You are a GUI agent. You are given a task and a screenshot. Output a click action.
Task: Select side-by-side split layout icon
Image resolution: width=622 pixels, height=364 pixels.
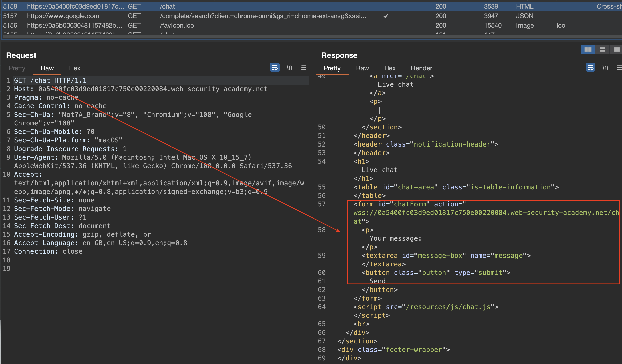[x=588, y=50]
